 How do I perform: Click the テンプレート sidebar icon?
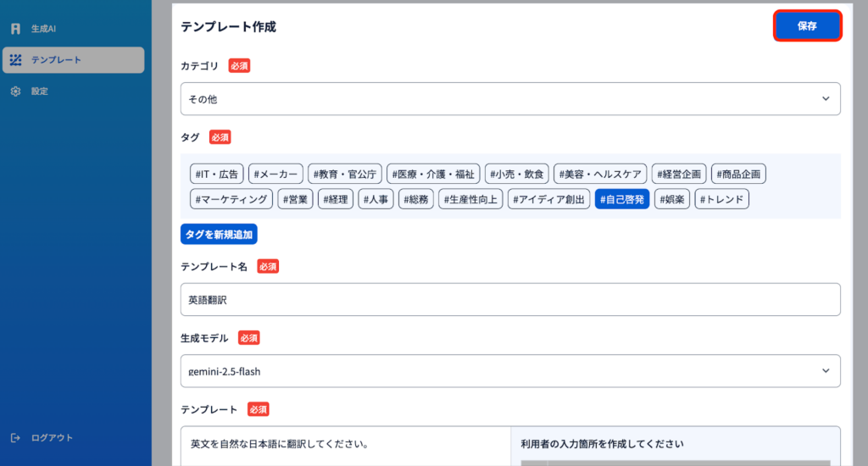click(15, 60)
